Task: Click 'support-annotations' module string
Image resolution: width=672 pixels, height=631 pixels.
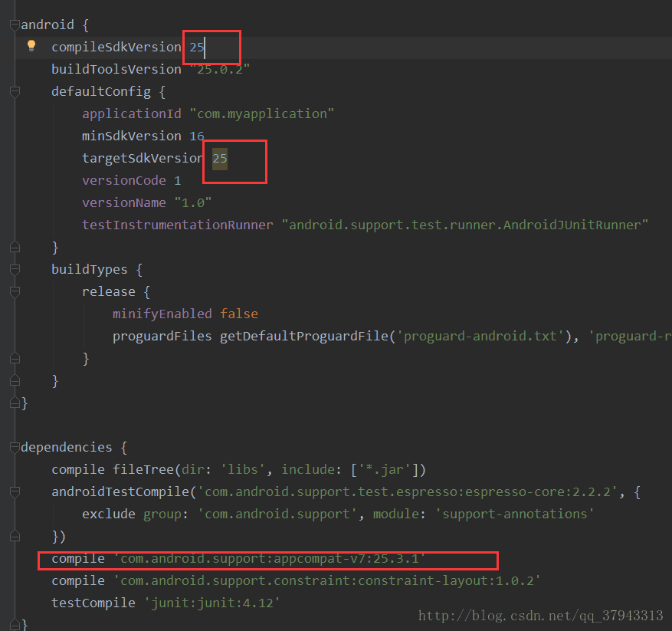Action: pos(515,514)
